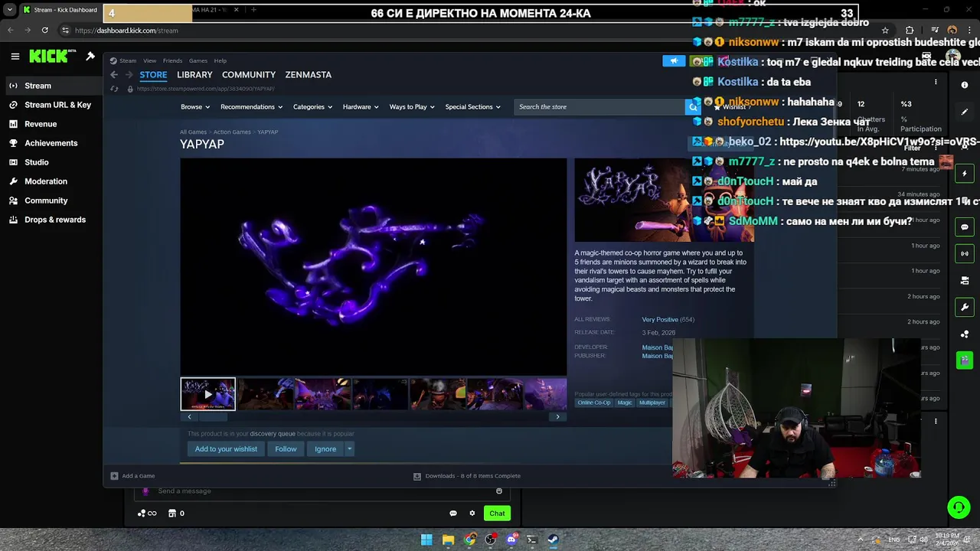
Task: Toggle the Kick hamburger menu
Action: [x=15, y=56]
